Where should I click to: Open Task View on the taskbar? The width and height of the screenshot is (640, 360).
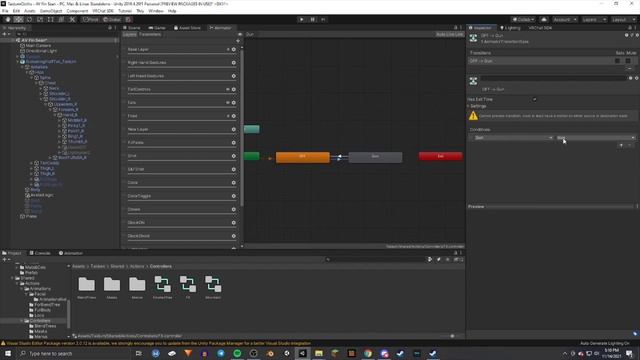pyautogui.click(x=139, y=353)
